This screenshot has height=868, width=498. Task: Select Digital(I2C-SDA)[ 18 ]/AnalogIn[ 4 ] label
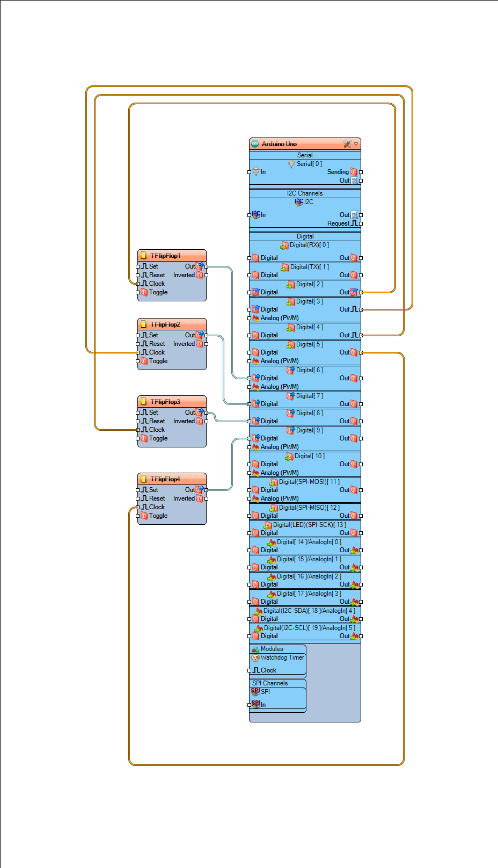[x=310, y=611]
